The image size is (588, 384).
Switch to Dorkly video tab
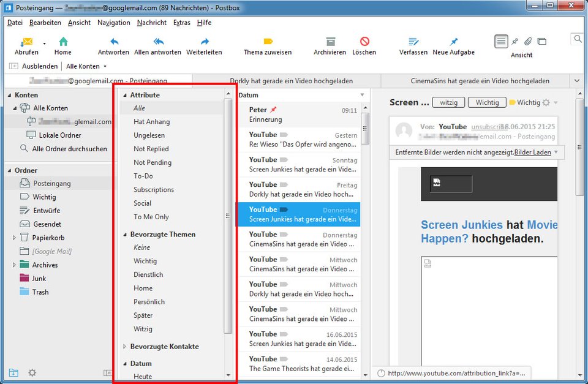click(x=291, y=81)
